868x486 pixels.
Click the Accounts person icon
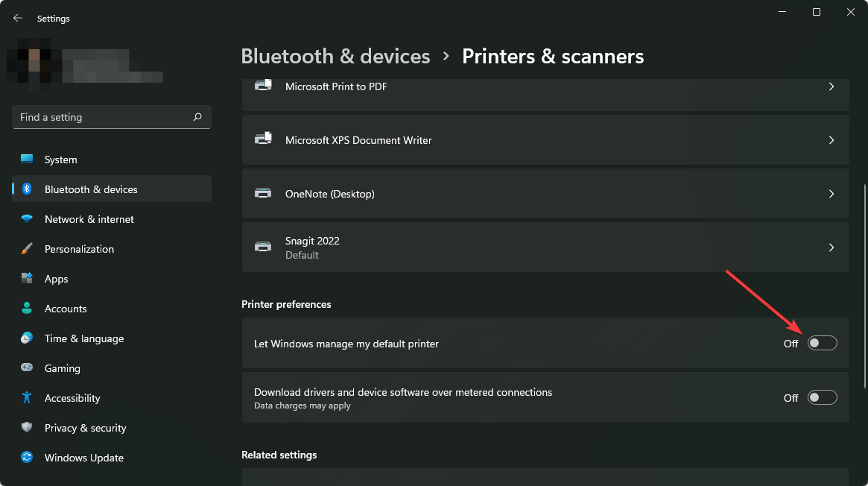coord(27,309)
